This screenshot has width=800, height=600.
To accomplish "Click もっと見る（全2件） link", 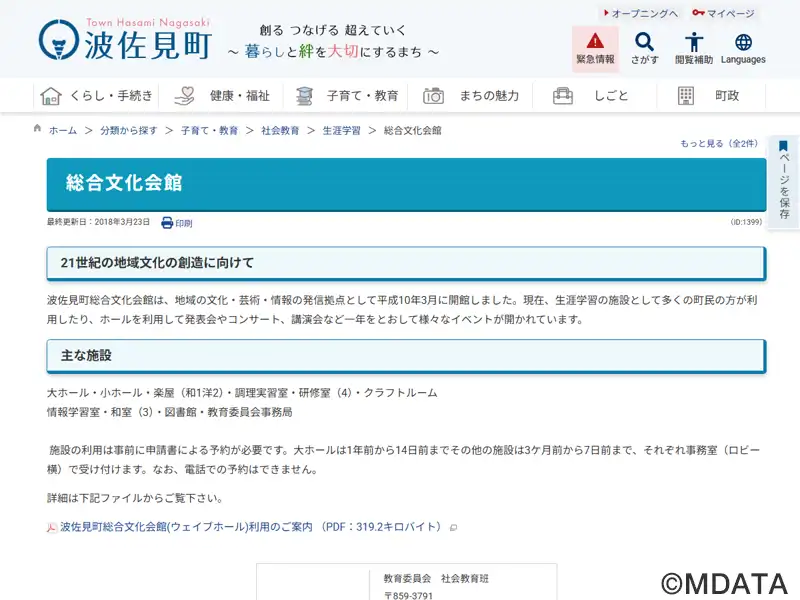I will [719, 144].
